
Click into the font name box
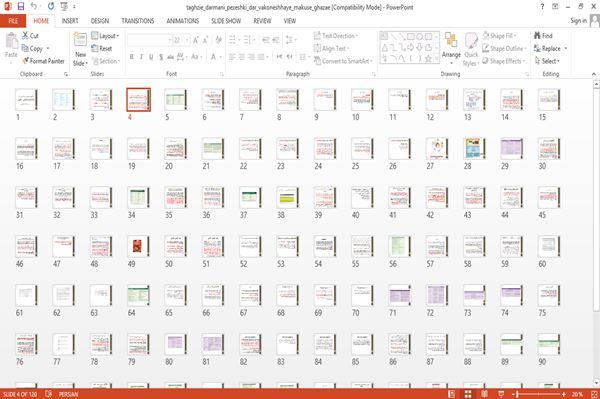149,40
